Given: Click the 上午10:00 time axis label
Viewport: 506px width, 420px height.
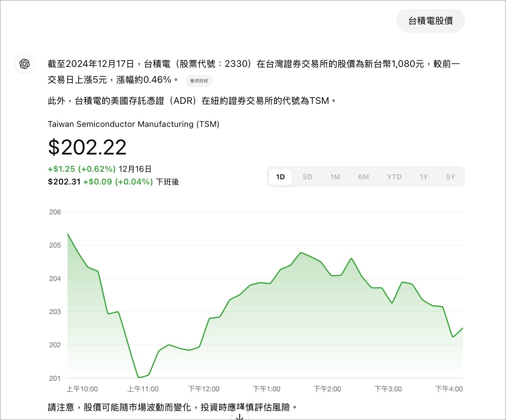Looking at the screenshot, I should coord(82,389).
